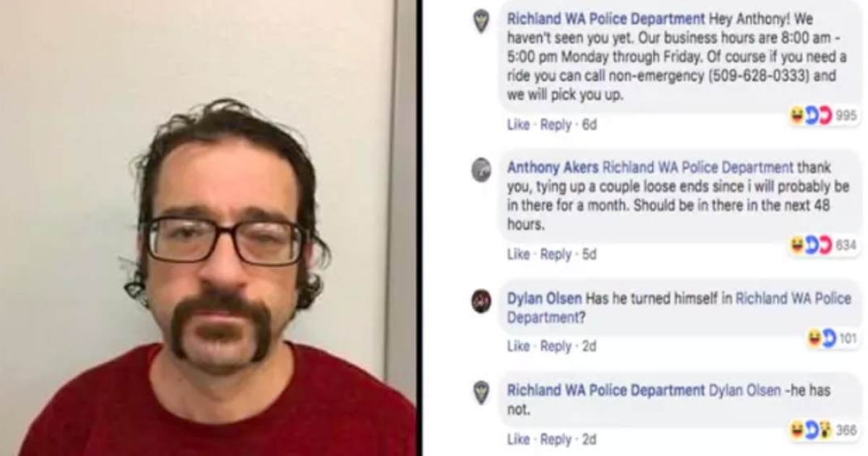Image resolution: width=868 pixels, height=456 pixels.
Task: Reply to Anthony Akers' comment
Action: tap(556, 254)
